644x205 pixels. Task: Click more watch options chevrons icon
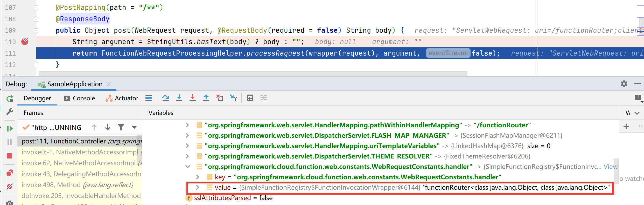641,126
